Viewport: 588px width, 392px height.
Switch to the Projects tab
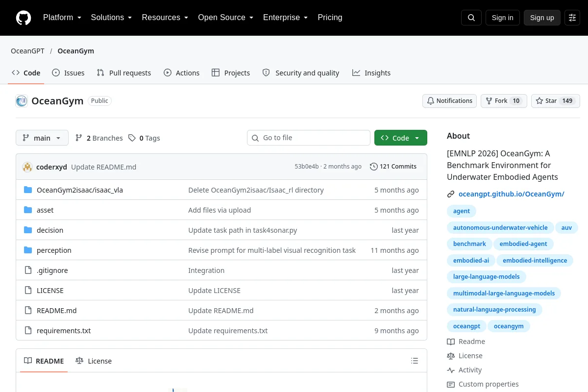[x=231, y=73]
